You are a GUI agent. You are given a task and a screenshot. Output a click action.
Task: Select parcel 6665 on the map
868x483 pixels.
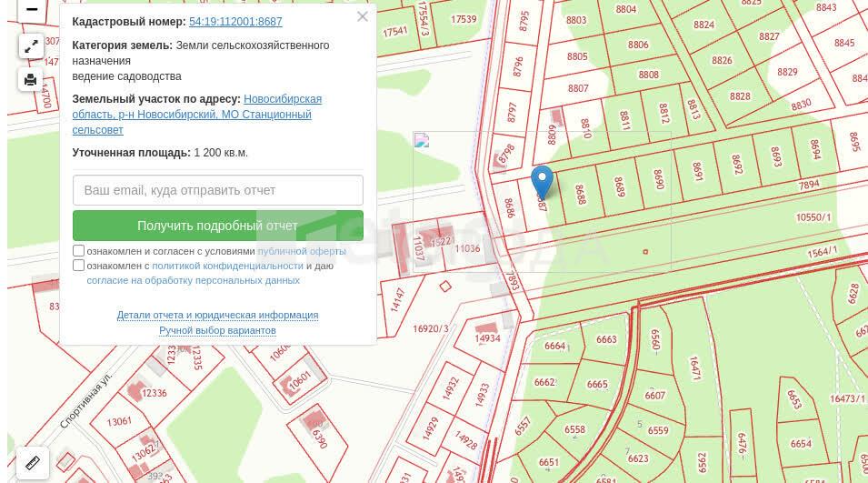[597, 384]
